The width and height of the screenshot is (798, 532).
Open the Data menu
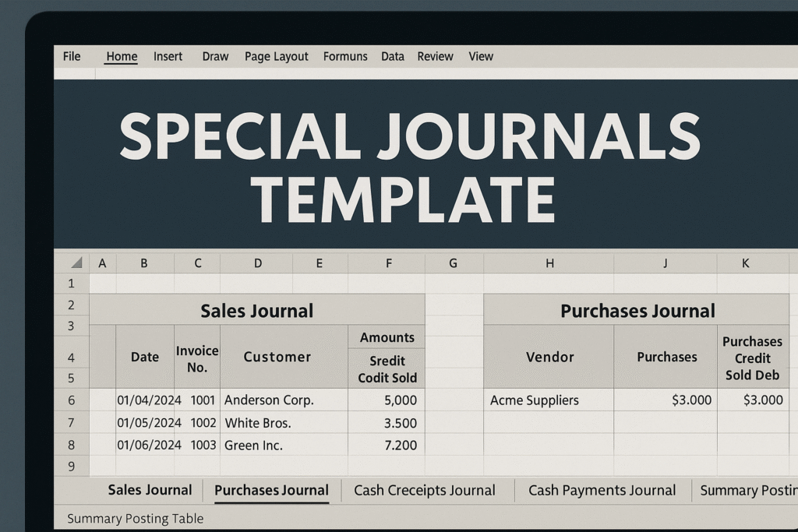point(392,56)
